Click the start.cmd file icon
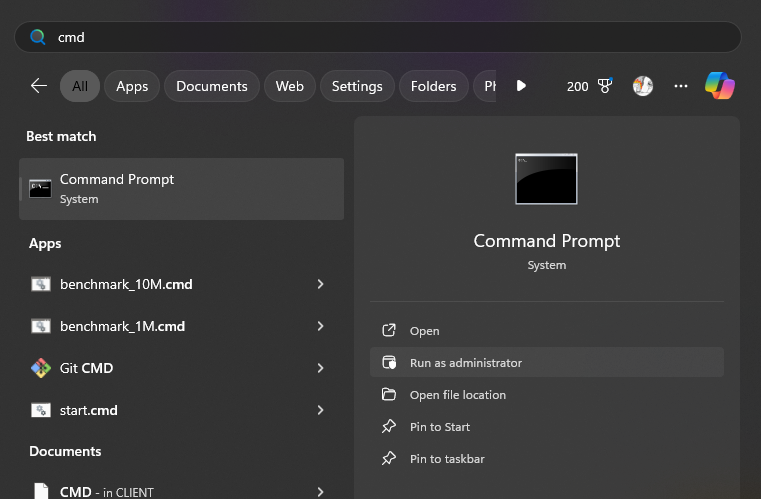 pyautogui.click(x=40, y=410)
